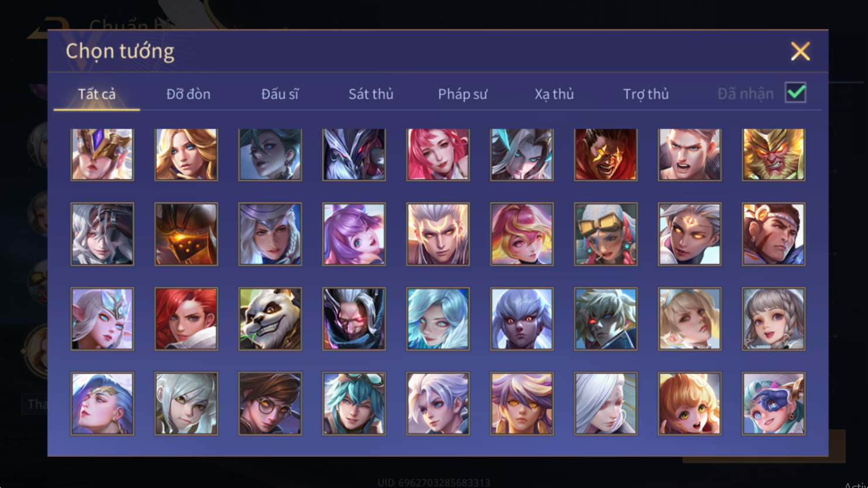The height and width of the screenshot is (488, 868).
Task: Pick the hero with round glasses
Action: (270, 404)
